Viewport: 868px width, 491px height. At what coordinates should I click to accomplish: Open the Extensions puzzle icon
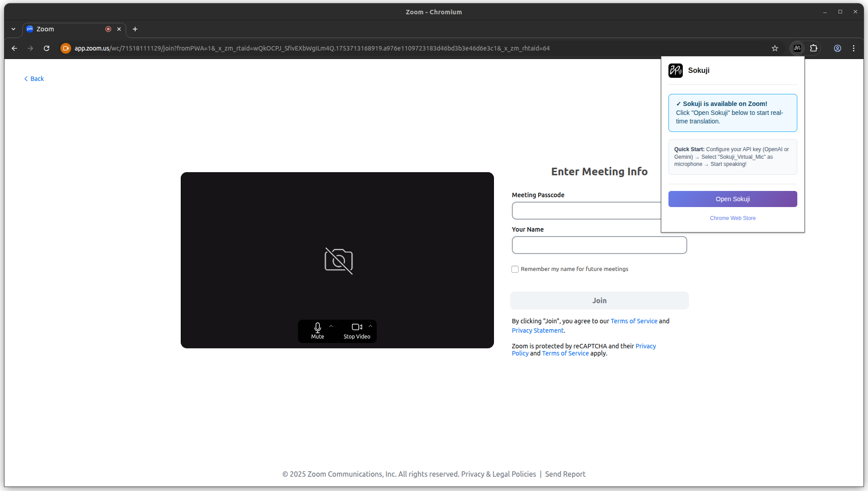click(x=813, y=48)
